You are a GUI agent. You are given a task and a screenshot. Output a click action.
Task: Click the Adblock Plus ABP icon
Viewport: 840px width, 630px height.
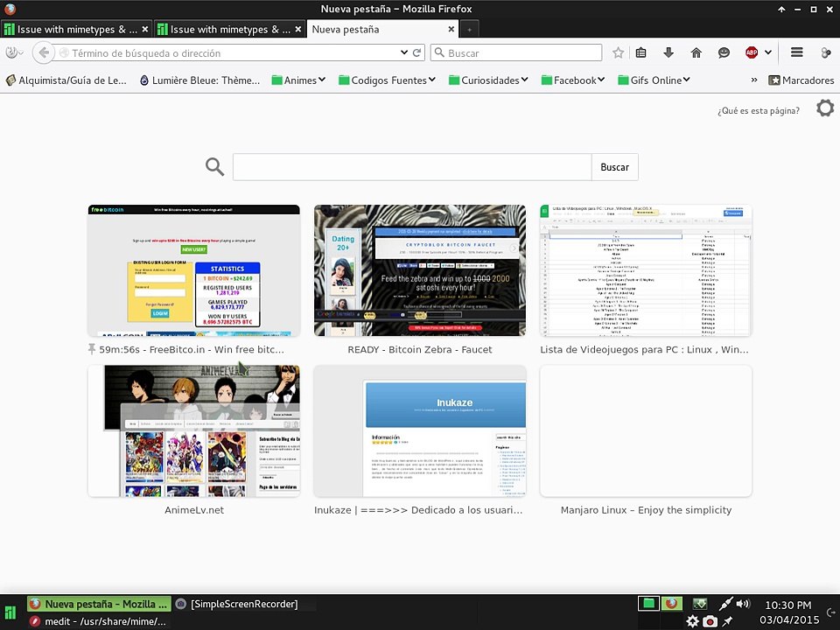coord(752,52)
